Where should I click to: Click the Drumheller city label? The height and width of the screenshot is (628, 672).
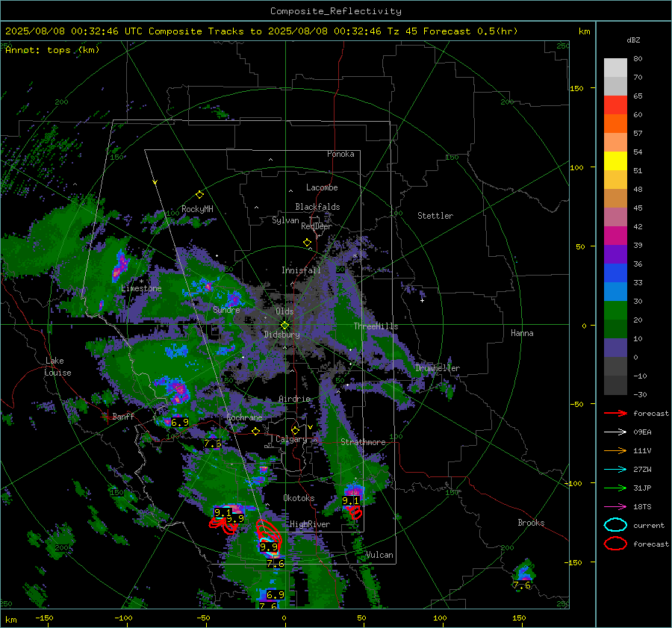pos(438,368)
